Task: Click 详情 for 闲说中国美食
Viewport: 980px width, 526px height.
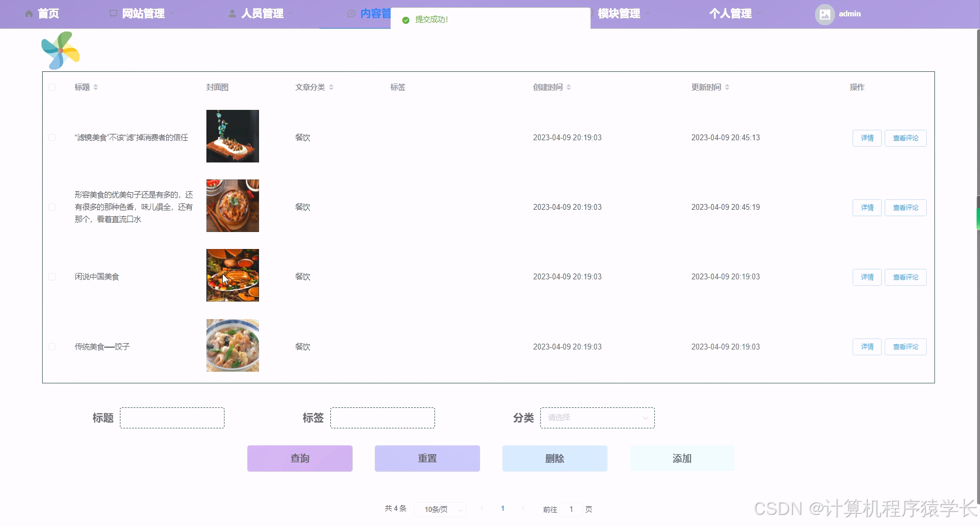Action: tap(867, 277)
